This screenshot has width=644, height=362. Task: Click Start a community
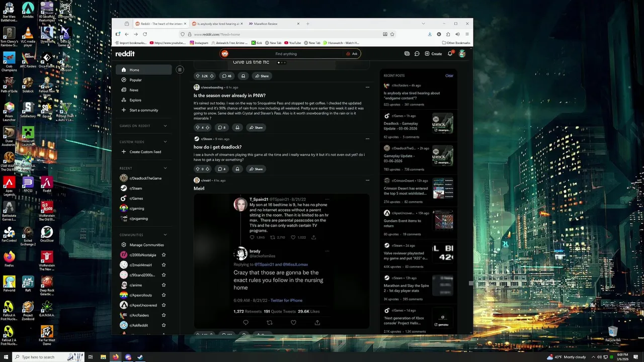click(x=143, y=110)
